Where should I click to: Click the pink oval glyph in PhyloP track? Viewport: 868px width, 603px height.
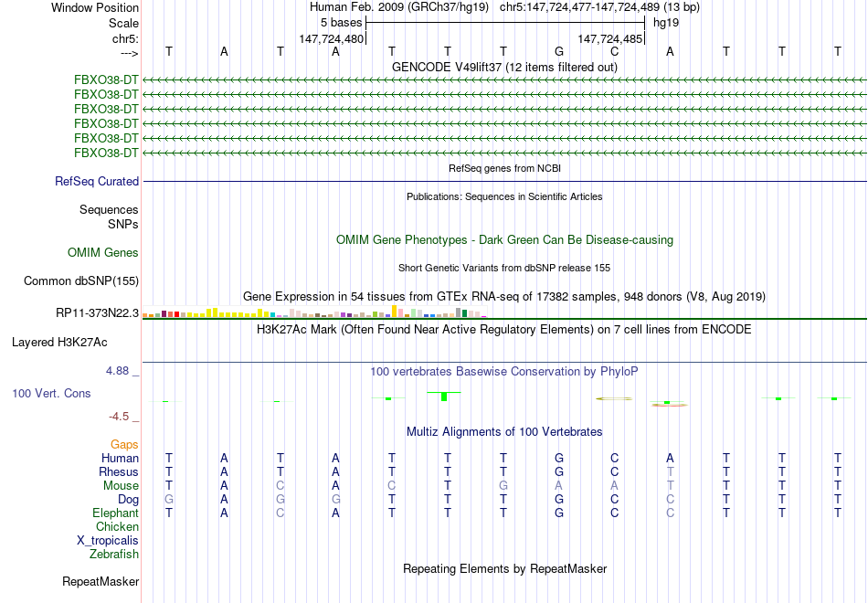[669, 406]
